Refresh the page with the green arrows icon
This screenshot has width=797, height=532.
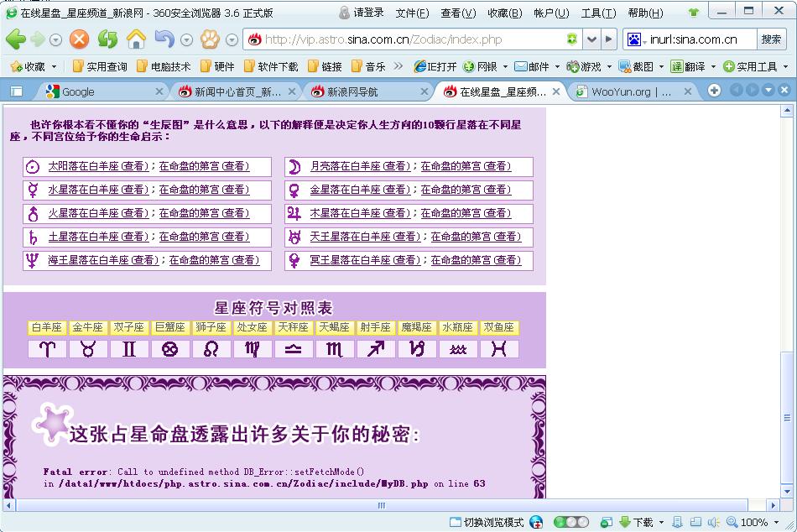[107, 39]
